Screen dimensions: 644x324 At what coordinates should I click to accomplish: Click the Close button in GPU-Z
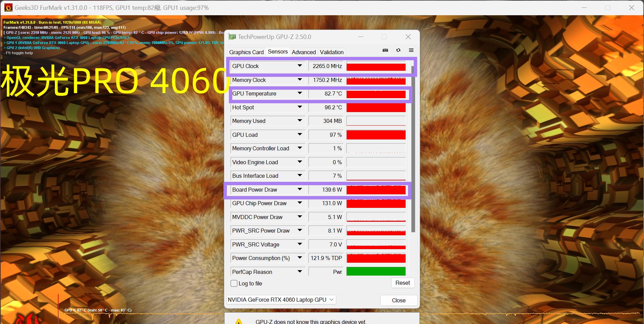(399, 300)
